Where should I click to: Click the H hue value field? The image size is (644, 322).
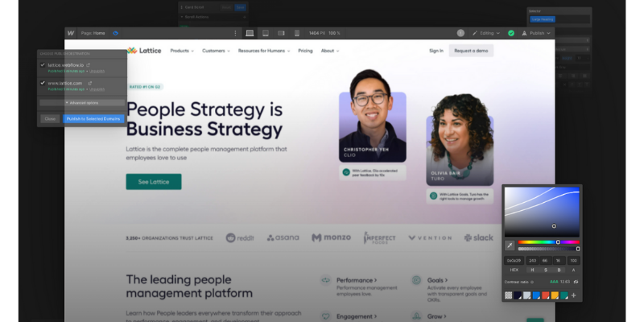tap(533, 261)
